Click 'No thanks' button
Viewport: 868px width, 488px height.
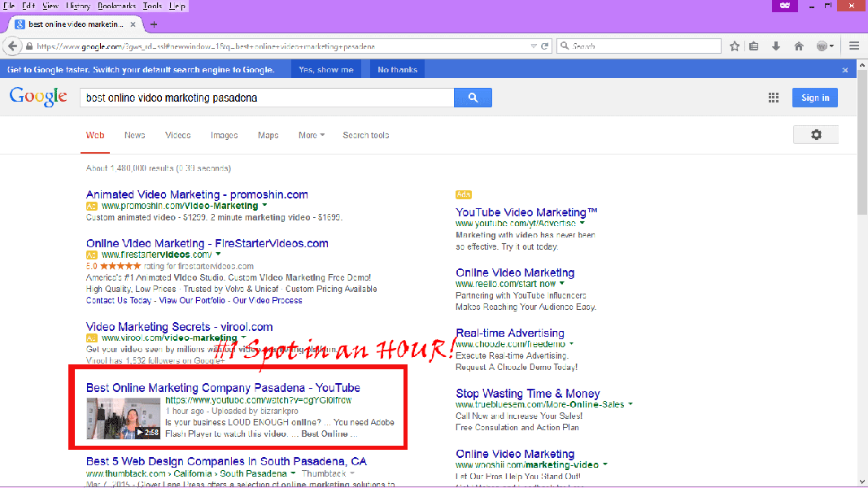(398, 70)
